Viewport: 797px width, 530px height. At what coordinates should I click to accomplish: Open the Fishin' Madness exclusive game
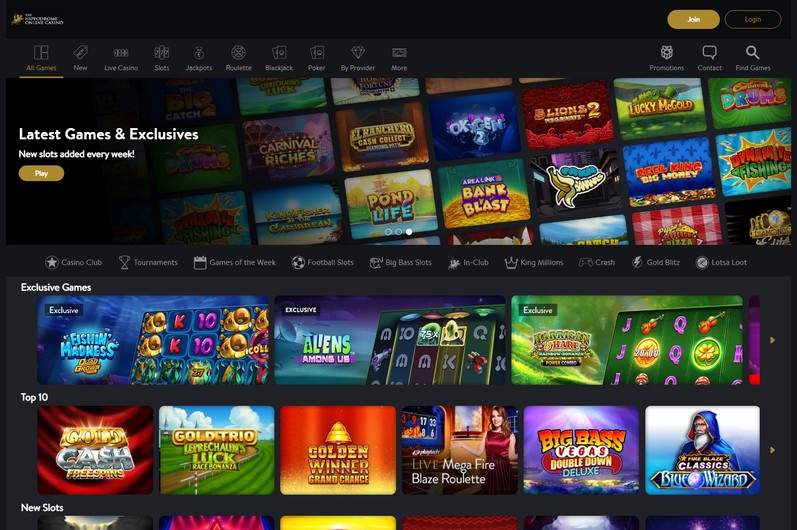(153, 340)
